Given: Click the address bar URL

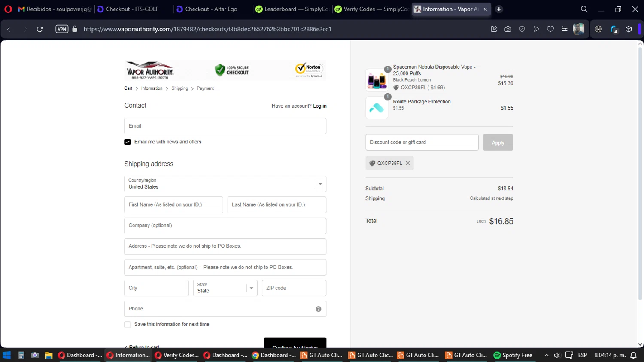Looking at the screenshot, I should coord(207,29).
